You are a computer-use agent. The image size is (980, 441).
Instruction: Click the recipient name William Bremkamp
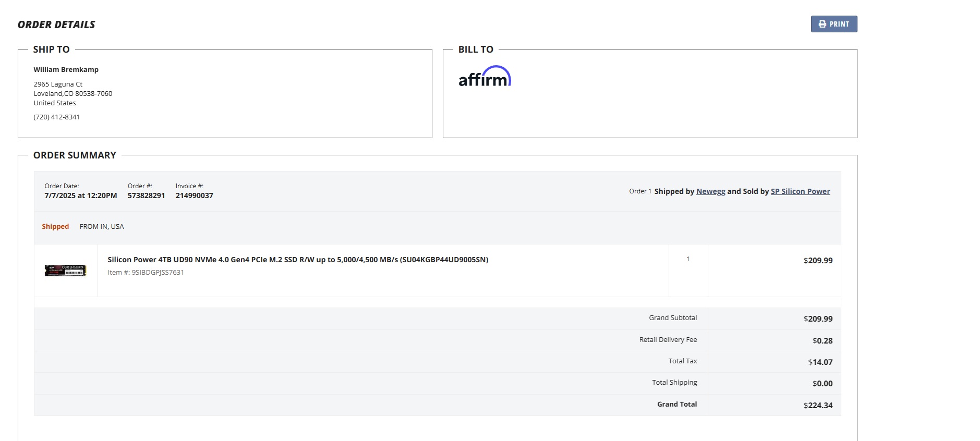click(x=66, y=70)
